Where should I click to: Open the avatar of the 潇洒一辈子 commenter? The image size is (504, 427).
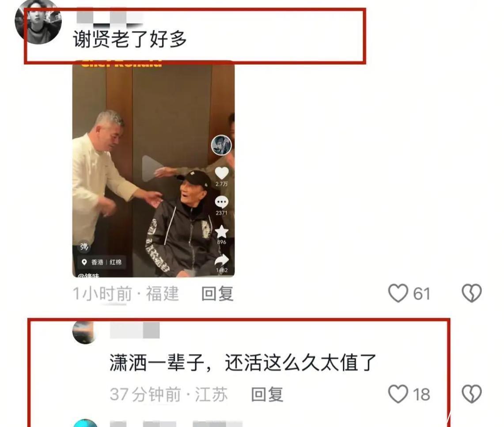tap(85, 332)
